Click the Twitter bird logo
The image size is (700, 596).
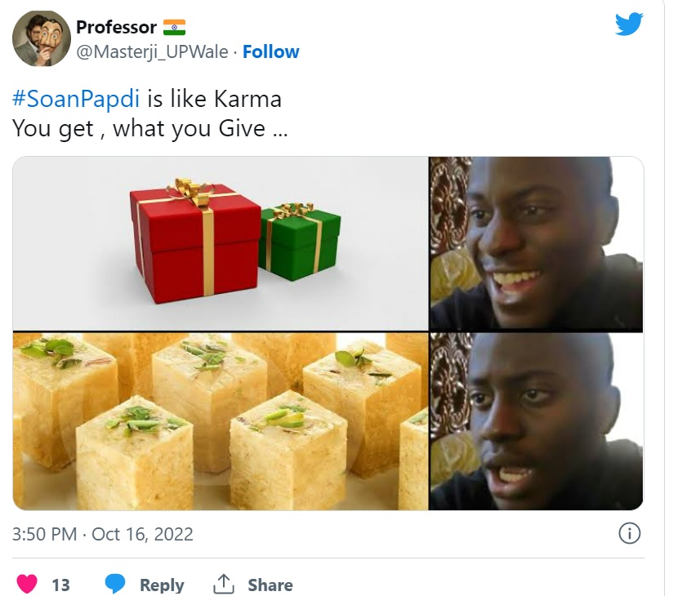[x=629, y=24]
